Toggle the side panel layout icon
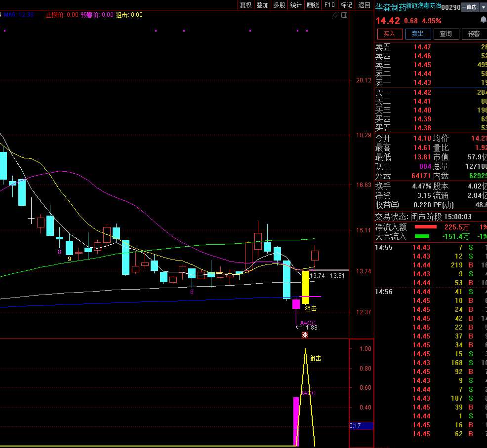This screenshot has height=448, width=487. [x=344, y=15]
